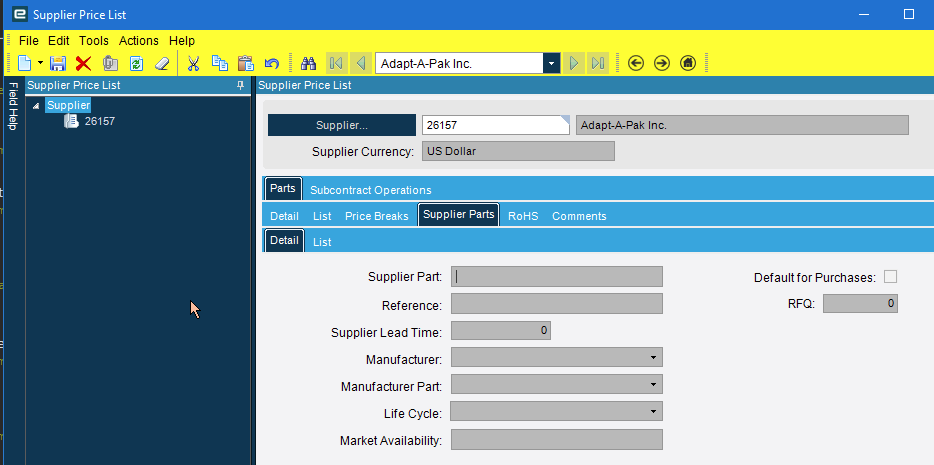Click the Supplier Part input field
Image resolution: width=934 pixels, height=465 pixels.
(x=557, y=276)
